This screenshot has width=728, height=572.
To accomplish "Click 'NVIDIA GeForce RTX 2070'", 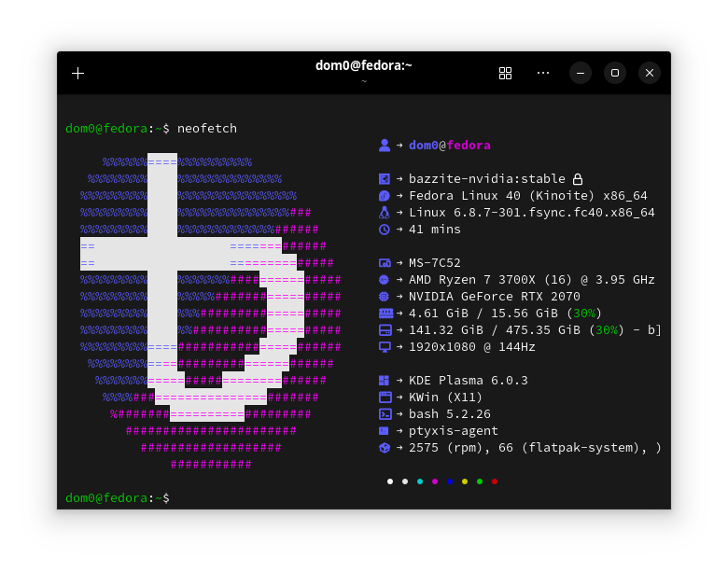I will click(495, 297).
